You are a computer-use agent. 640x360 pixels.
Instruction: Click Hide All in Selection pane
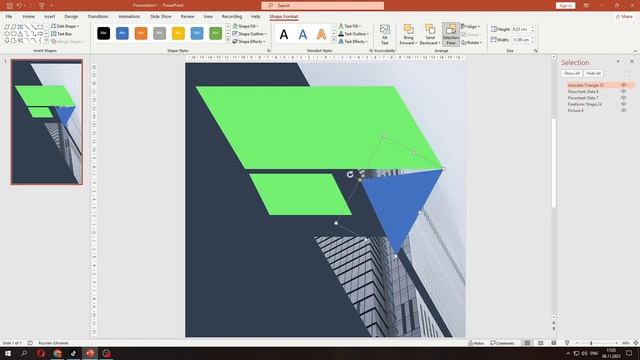[593, 73]
